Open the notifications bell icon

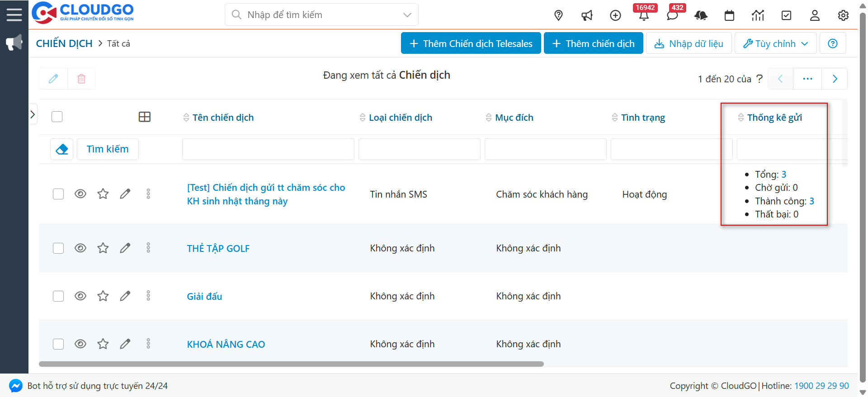(644, 16)
